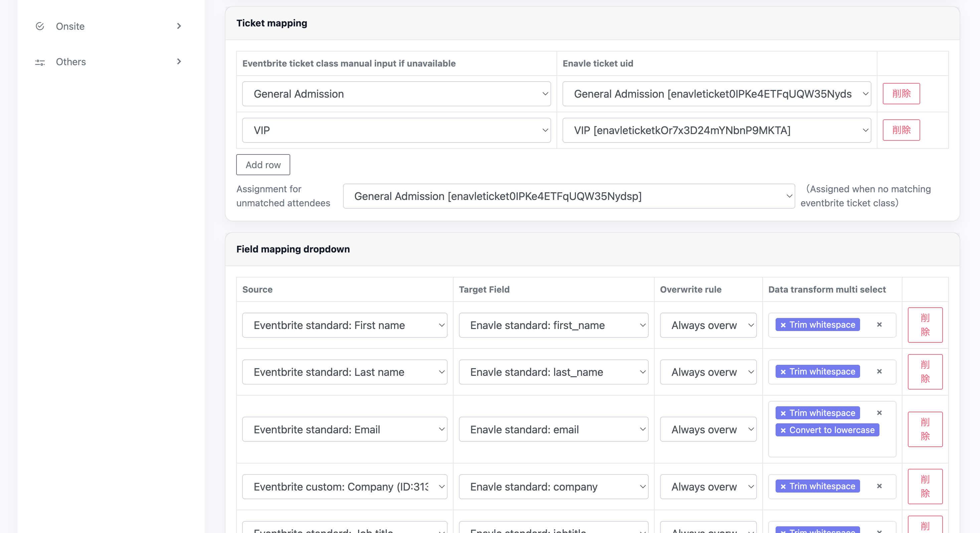
Task: Delete the Eventbrite standard: Email field mapping row
Action: (x=925, y=429)
